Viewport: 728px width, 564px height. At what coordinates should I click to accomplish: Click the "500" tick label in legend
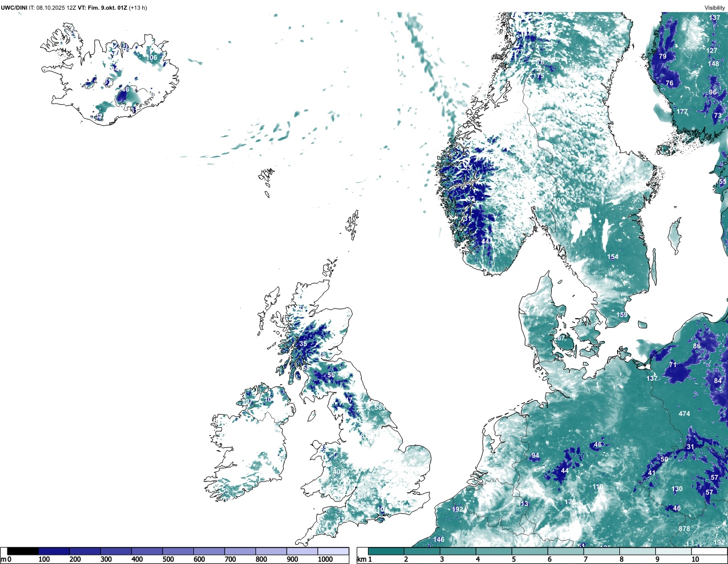168,559
